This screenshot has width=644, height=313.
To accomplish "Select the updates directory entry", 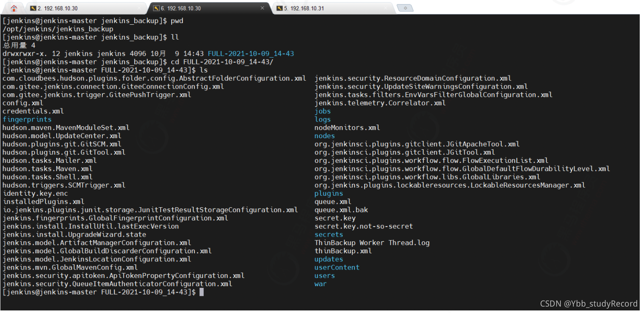I will [328, 259].
